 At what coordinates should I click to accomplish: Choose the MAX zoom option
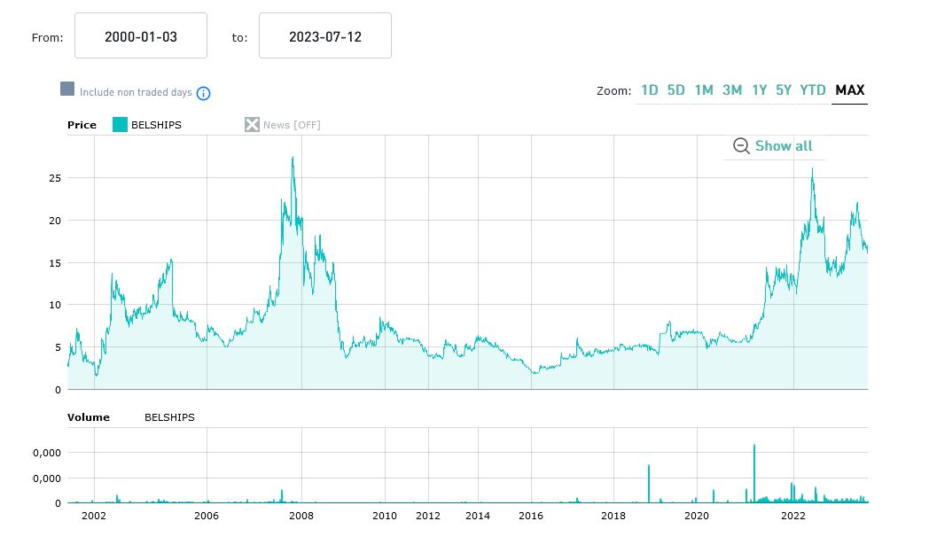(x=850, y=90)
